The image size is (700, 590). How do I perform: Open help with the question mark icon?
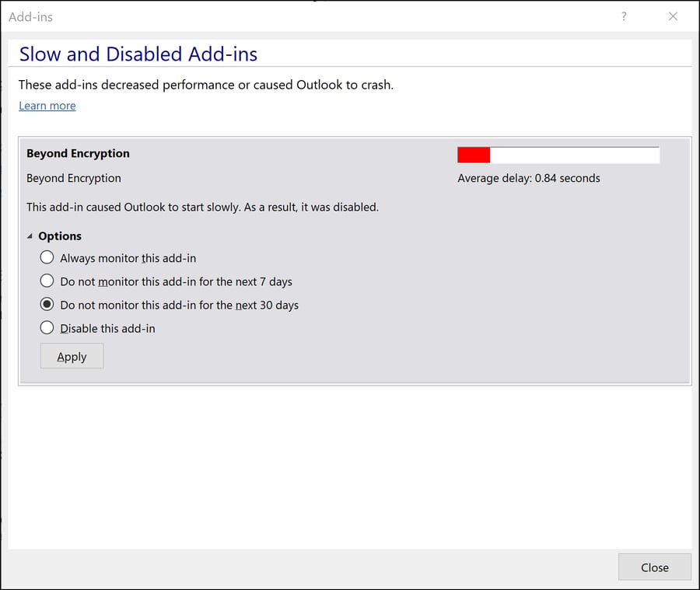coord(624,16)
